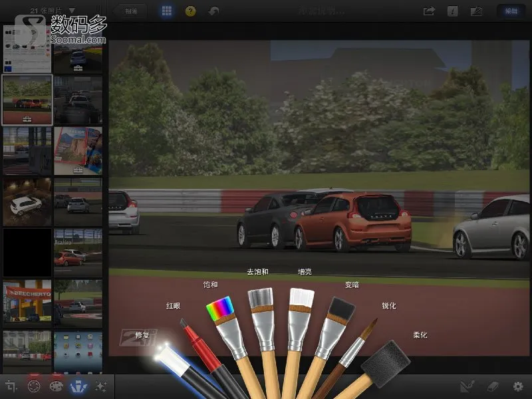Open the crop and straighten tool
532x399 pixels.
point(11,386)
